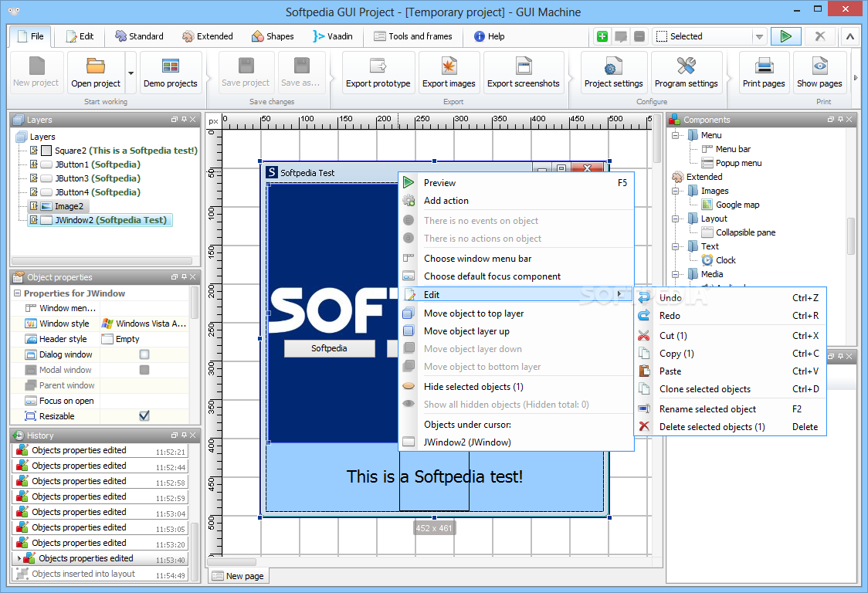This screenshot has width=868, height=593.
Task: Collapse the Images node in Components
Action: click(x=675, y=191)
